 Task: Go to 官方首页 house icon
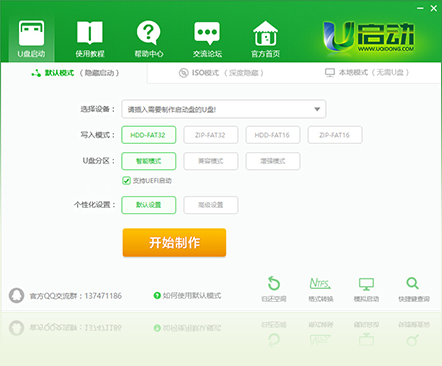[265, 33]
